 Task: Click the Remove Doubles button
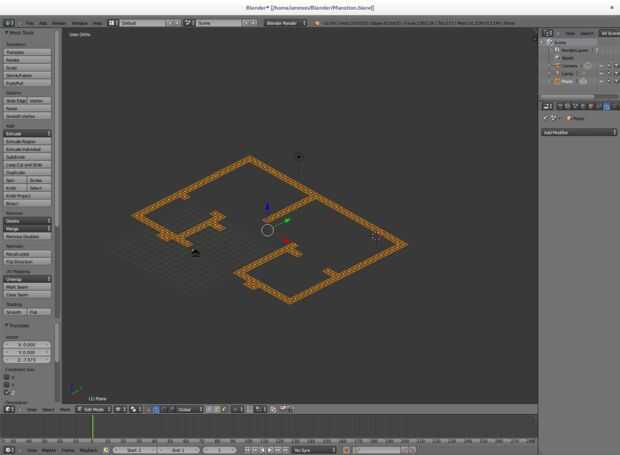(x=27, y=236)
